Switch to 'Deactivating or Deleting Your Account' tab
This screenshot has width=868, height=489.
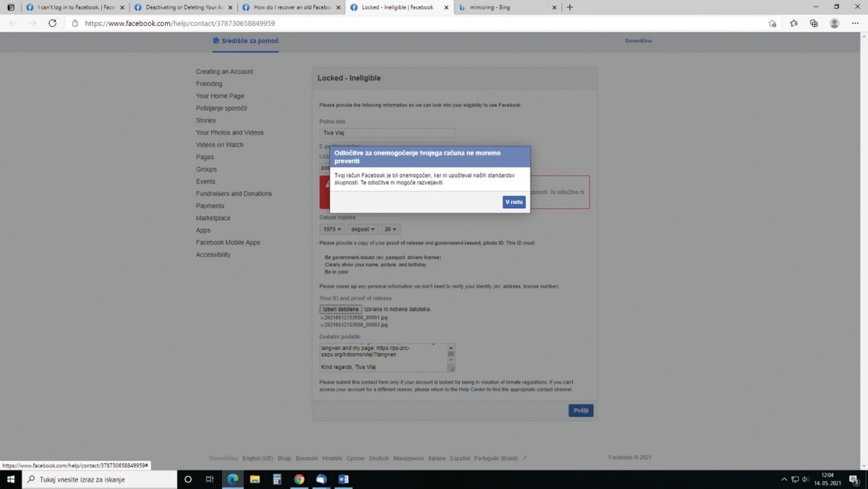pyautogui.click(x=183, y=7)
